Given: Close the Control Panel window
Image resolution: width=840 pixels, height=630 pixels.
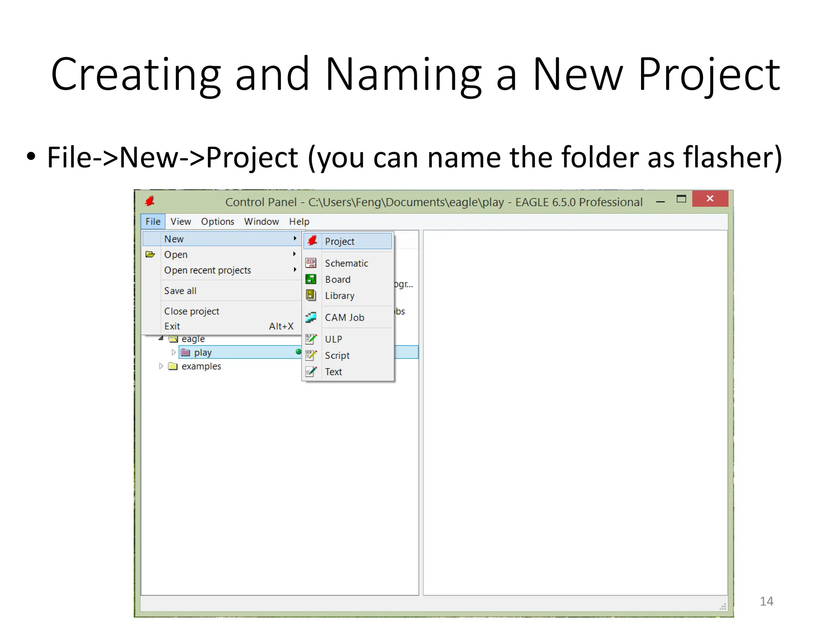Looking at the screenshot, I should [710, 199].
